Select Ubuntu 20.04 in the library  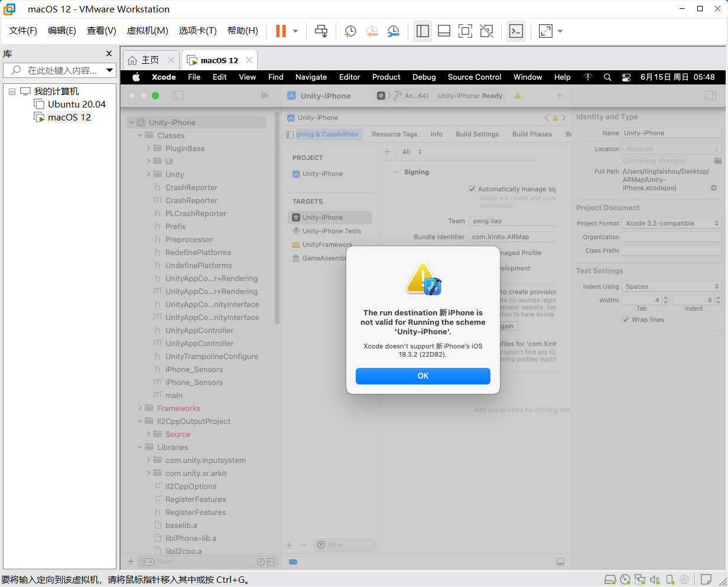[x=77, y=105]
